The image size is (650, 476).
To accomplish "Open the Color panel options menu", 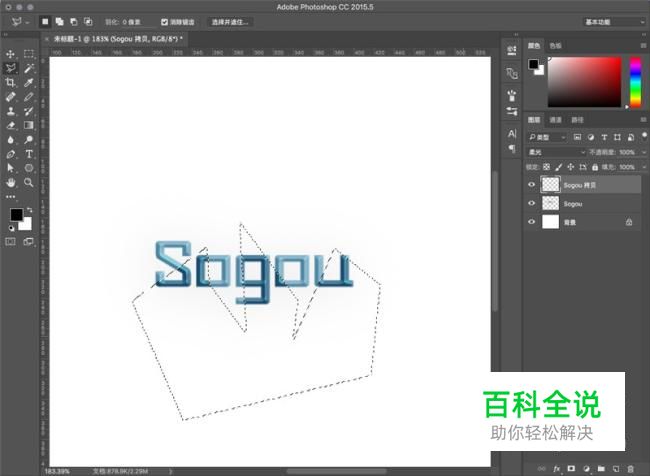I will [643, 46].
